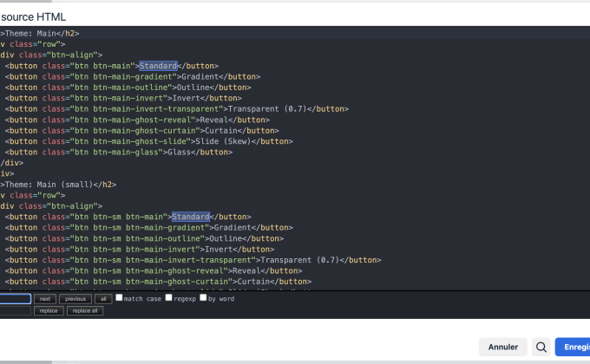Focus the search text input field
Screen dimensions: 590x364
tap(15, 299)
